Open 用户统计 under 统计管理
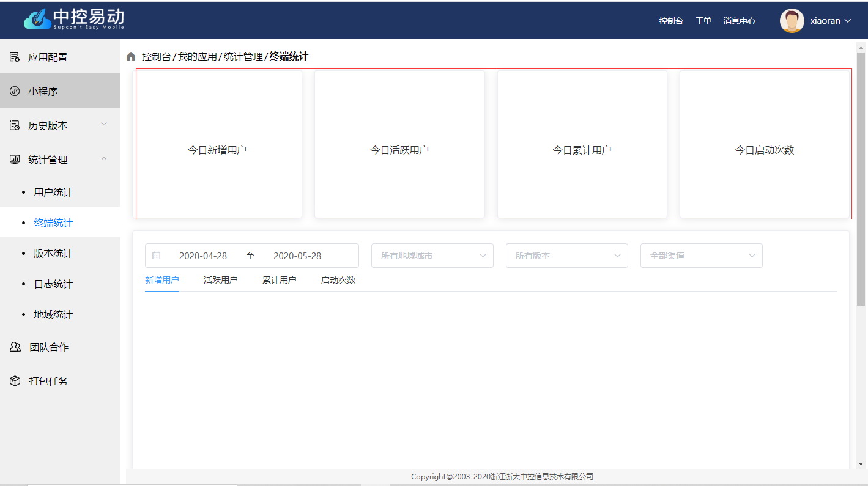This screenshot has width=868, height=486. click(x=60, y=192)
